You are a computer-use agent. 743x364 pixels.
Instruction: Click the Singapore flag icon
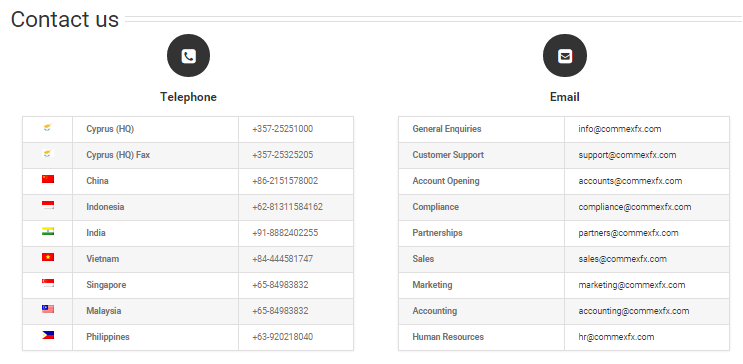click(48, 283)
